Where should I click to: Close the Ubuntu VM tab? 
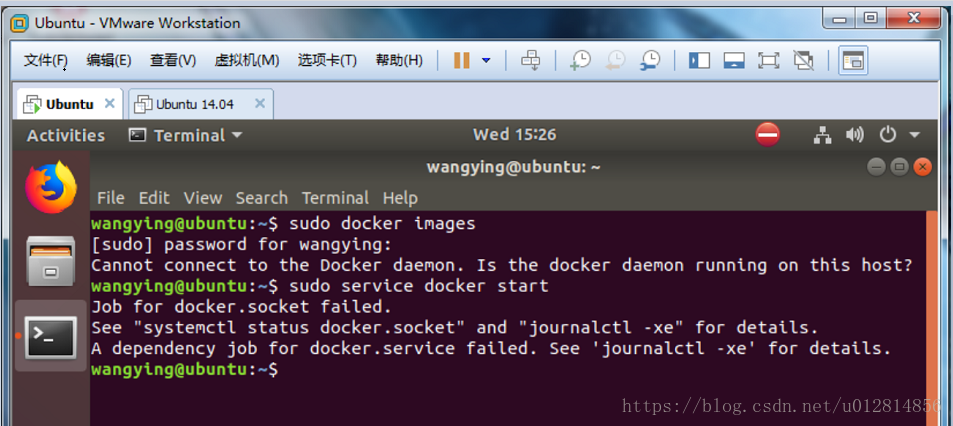click(x=109, y=103)
